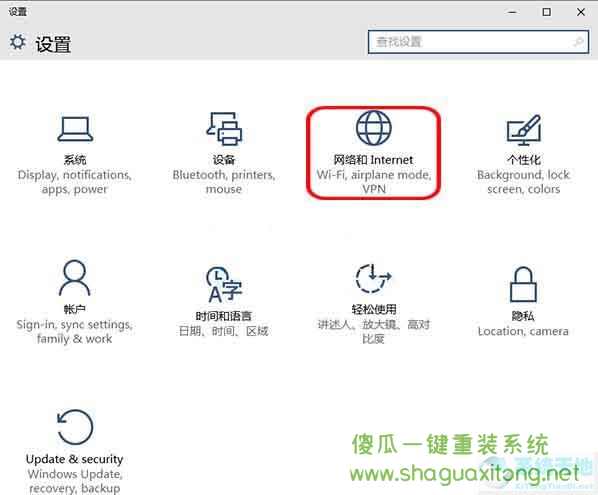Select 'Display, notifications, apps, power' description
The height and width of the screenshot is (495, 598).
click(75, 182)
